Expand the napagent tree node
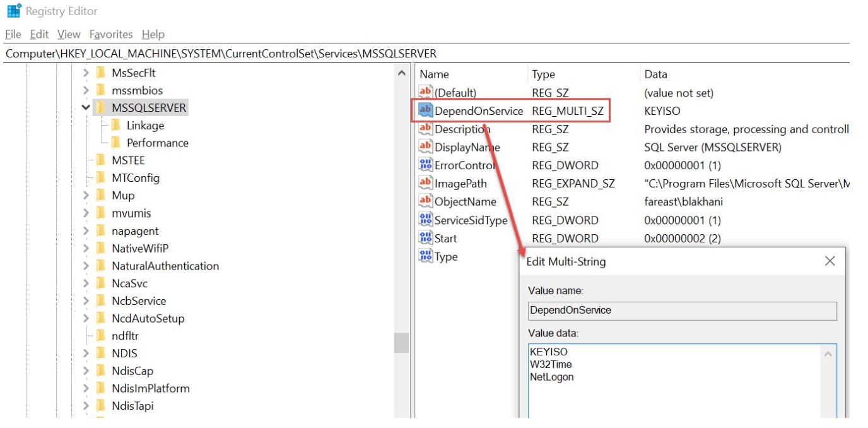The height and width of the screenshot is (428, 868). click(86, 231)
